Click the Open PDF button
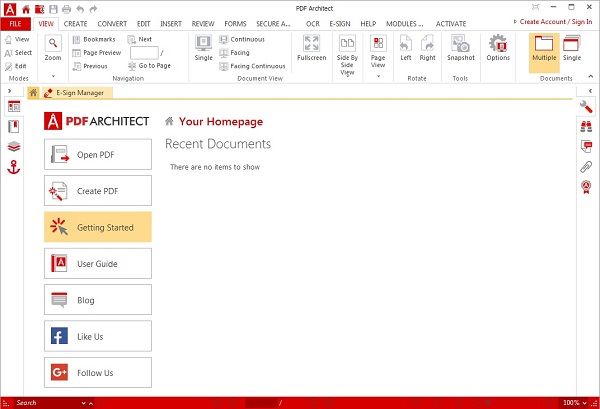600x409 pixels. [98, 155]
